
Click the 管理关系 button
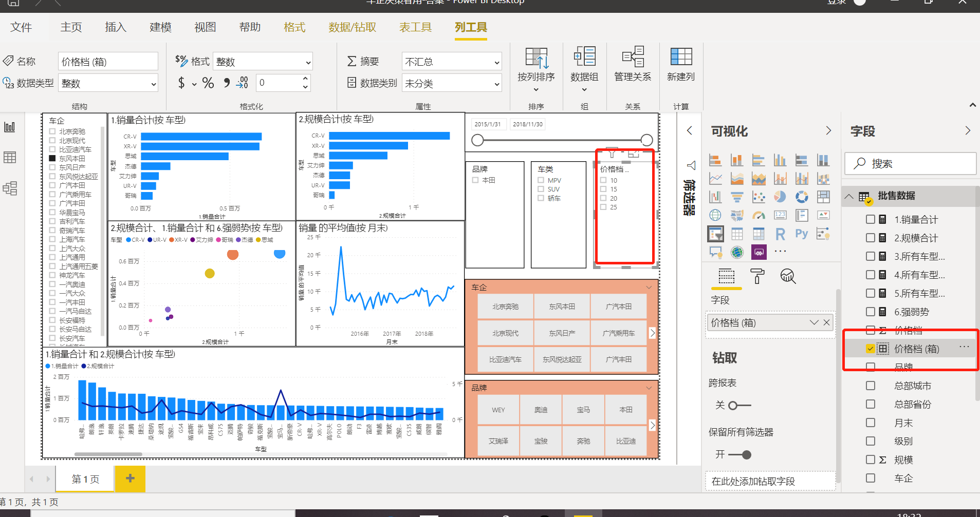(633, 64)
